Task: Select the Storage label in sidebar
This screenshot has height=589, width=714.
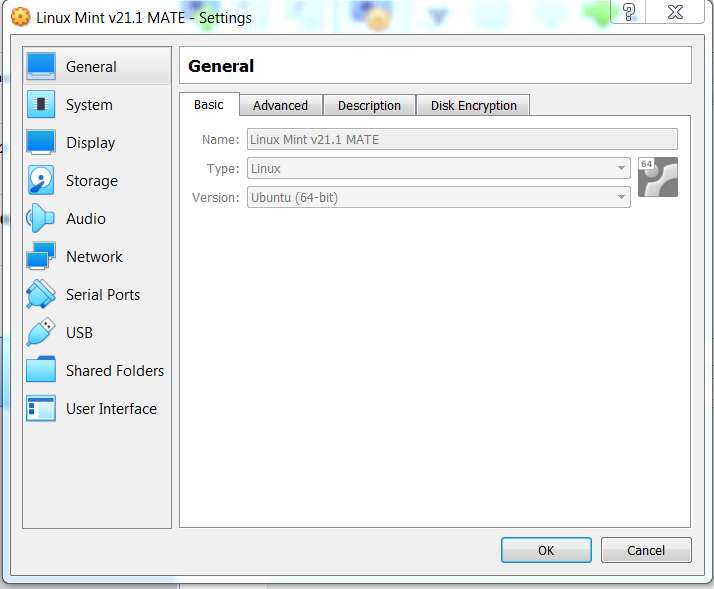Action: pyautogui.click(x=92, y=181)
